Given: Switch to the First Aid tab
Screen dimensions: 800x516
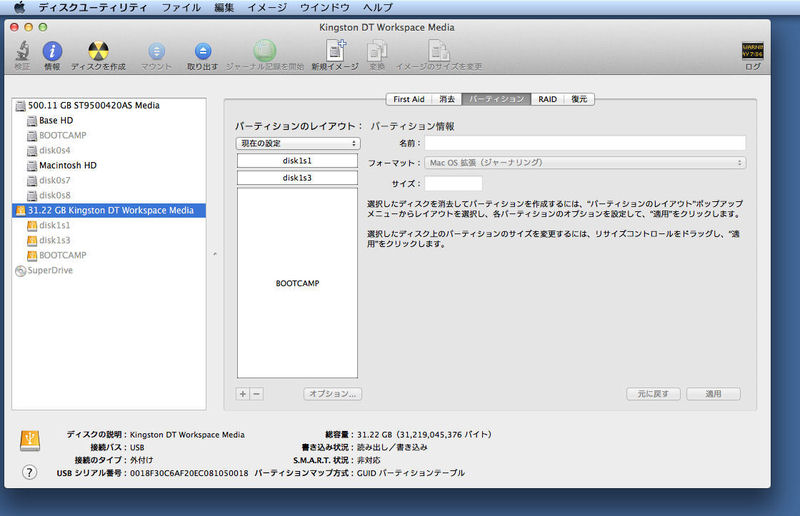Looking at the screenshot, I should pos(409,99).
